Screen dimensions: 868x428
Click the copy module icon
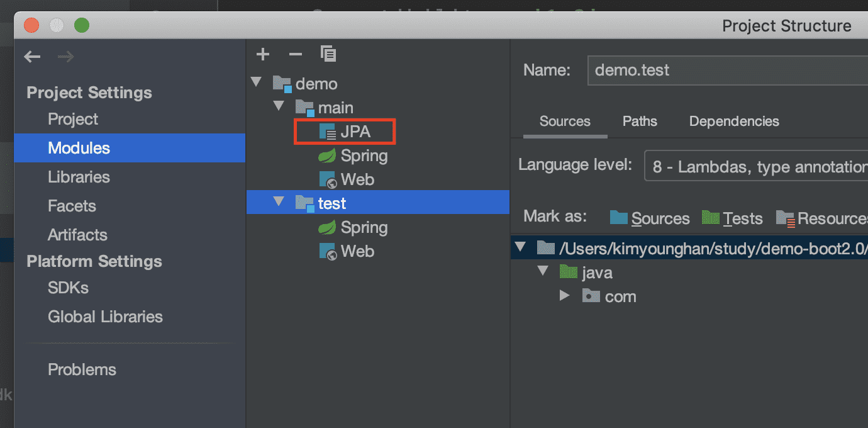pos(328,54)
